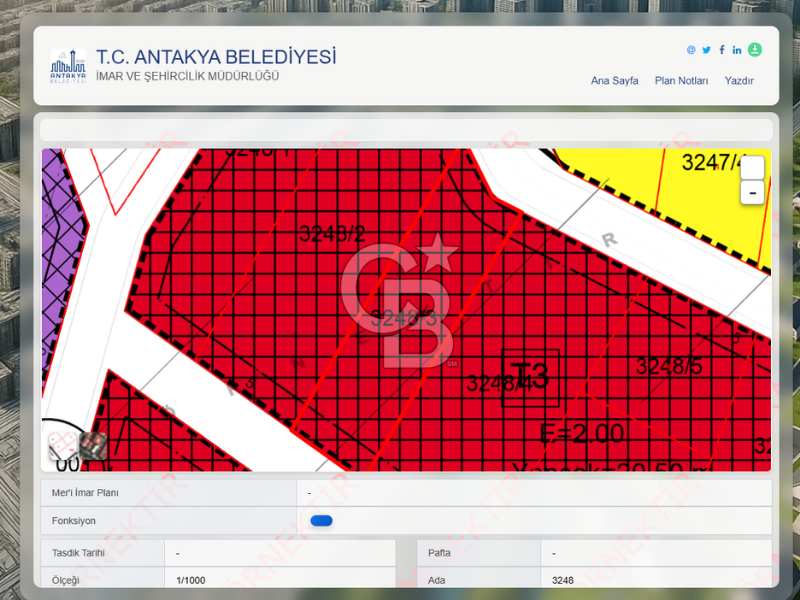
Task: Switch to satellite imagery basemap thumbnail
Action: 93,446
